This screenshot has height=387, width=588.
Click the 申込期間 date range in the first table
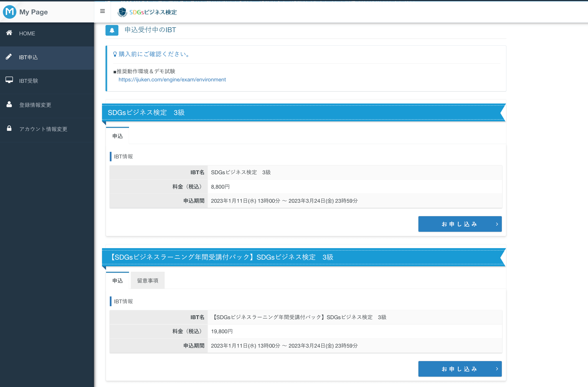click(284, 201)
